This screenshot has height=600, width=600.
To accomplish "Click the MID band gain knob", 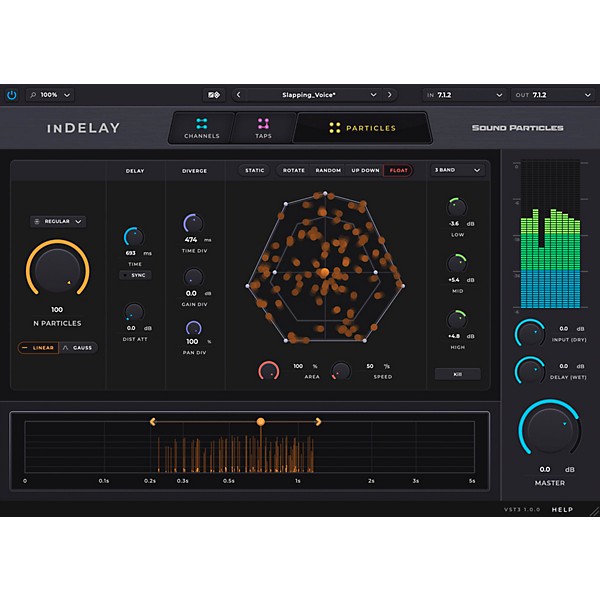I will [457, 264].
